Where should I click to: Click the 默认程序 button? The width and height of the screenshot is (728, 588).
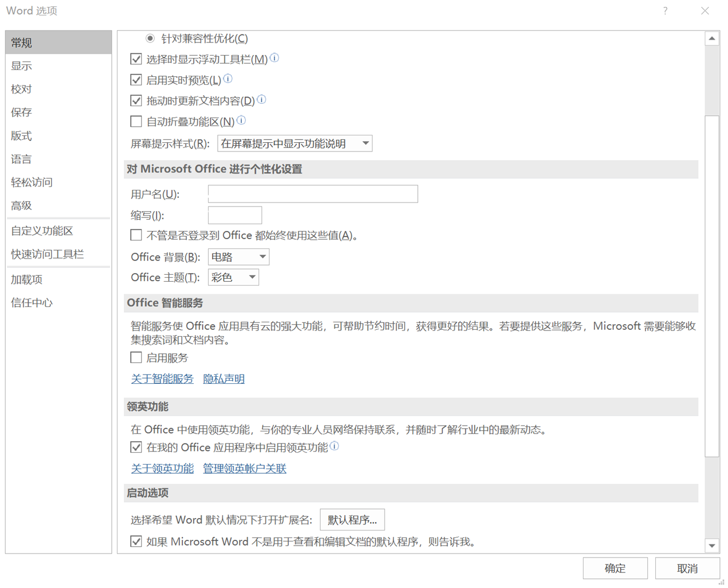352,519
